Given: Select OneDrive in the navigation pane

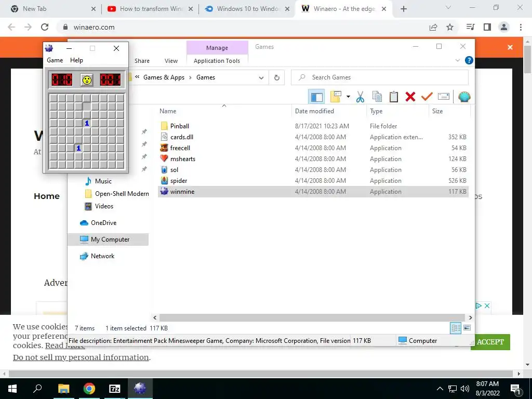Looking at the screenshot, I should [103, 223].
